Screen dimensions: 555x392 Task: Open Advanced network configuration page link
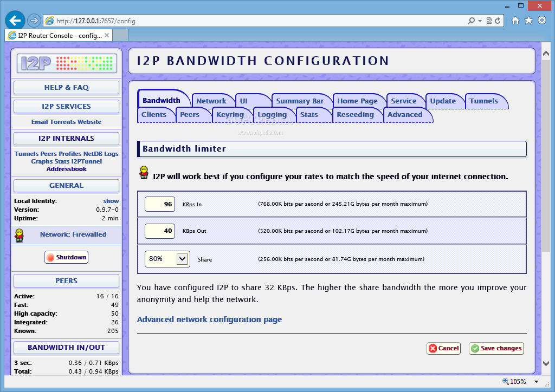pos(209,319)
